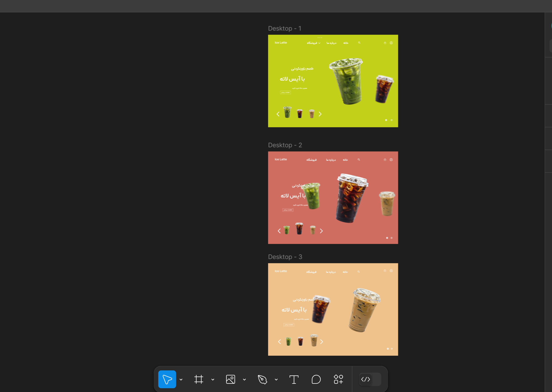Expand Move tool options chevron

(x=181, y=380)
